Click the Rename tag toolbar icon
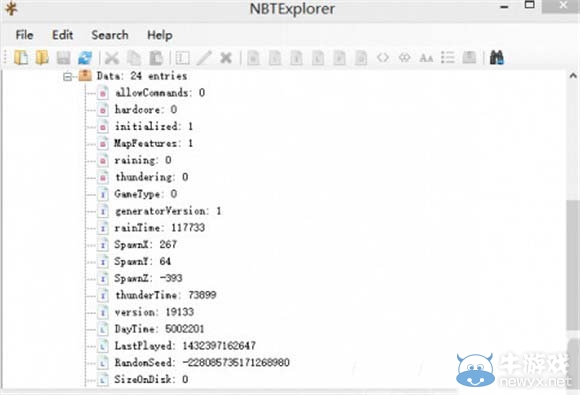The height and width of the screenshot is (395, 580). pos(182,58)
